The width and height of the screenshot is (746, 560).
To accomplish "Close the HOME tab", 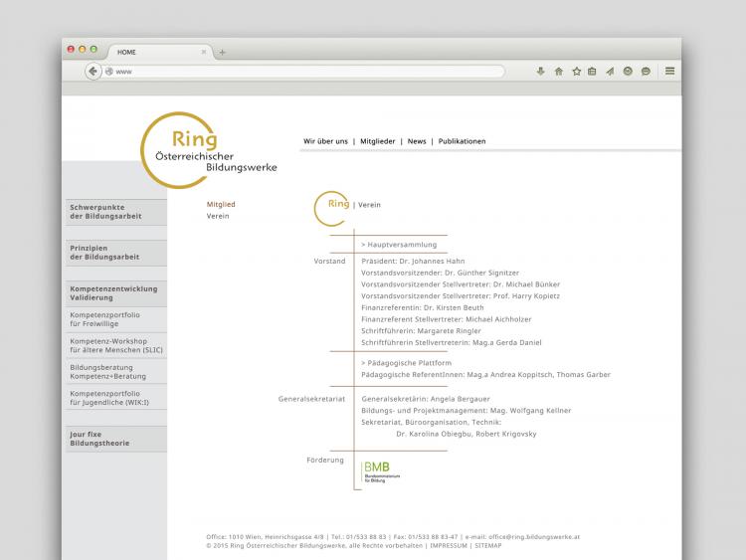I will [204, 52].
